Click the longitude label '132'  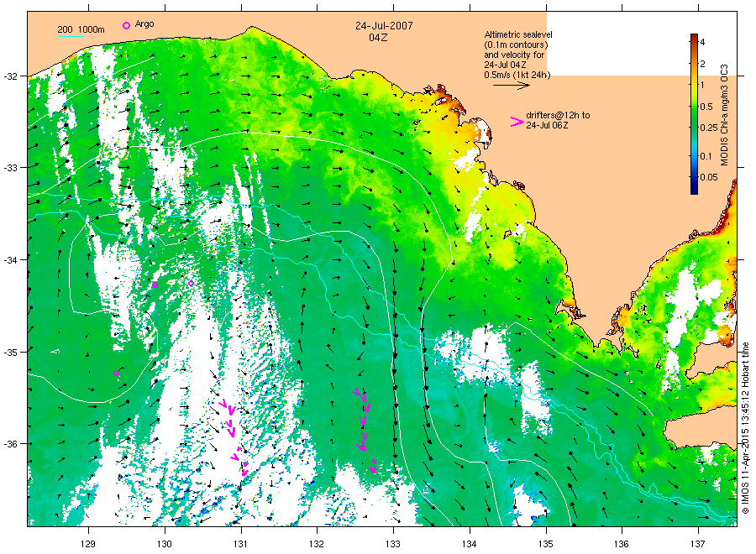click(x=317, y=544)
